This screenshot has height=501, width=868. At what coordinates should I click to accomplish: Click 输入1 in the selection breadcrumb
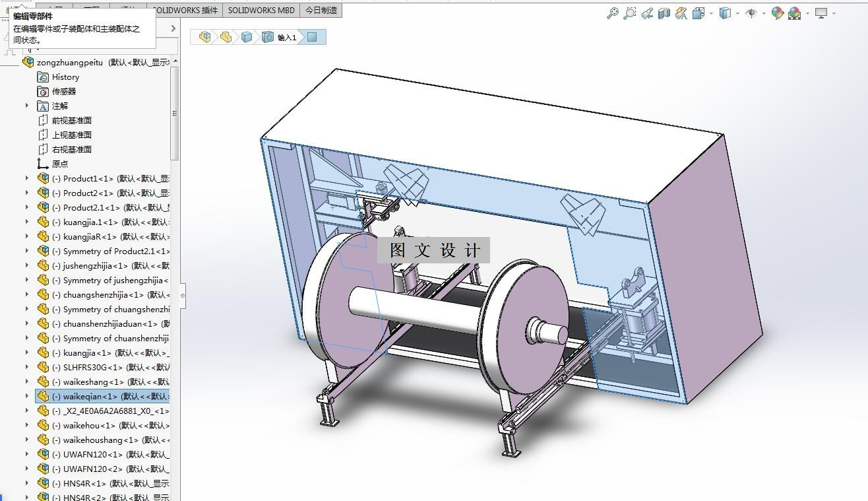click(x=287, y=38)
